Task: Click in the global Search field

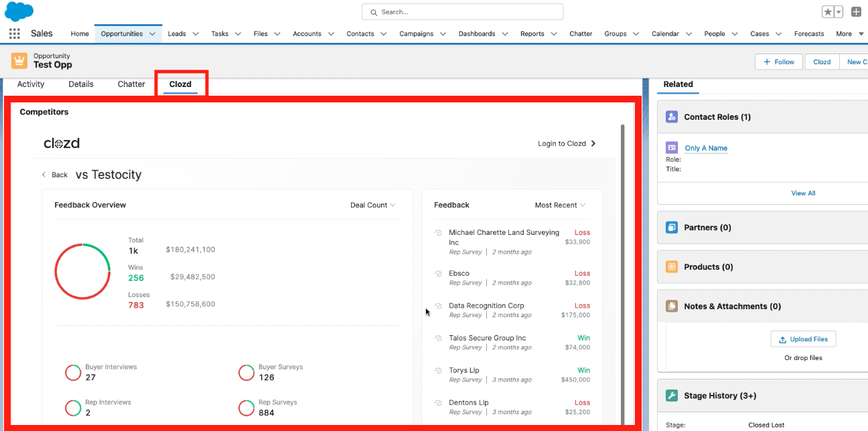Action: (x=463, y=12)
